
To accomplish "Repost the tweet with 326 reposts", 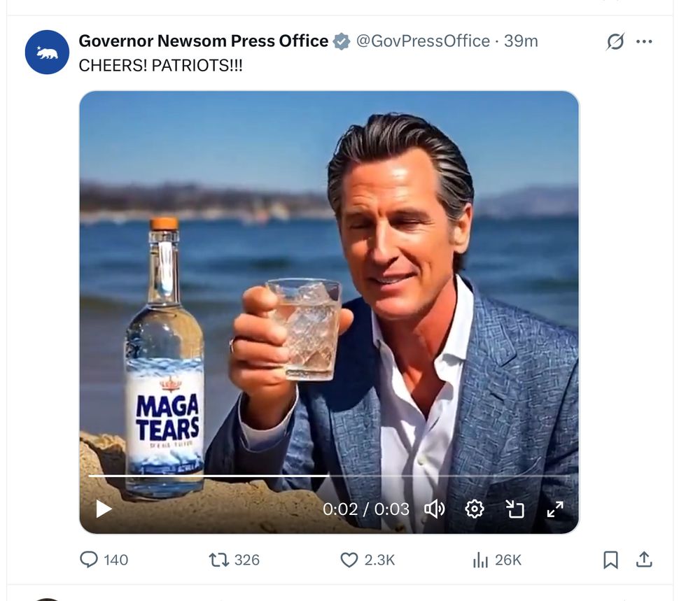I will 219,560.
